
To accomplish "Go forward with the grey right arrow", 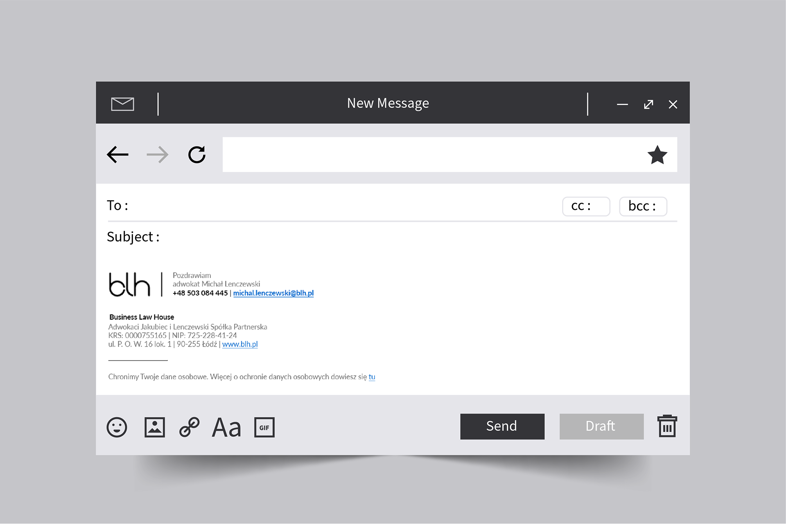I will tap(158, 155).
